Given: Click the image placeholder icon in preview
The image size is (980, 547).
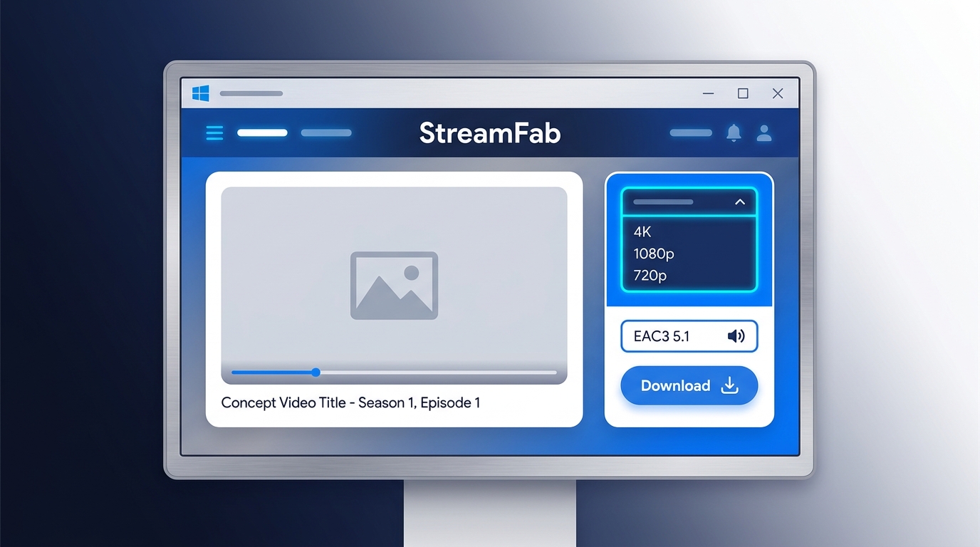Looking at the screenshot, I should pos(394,285).
